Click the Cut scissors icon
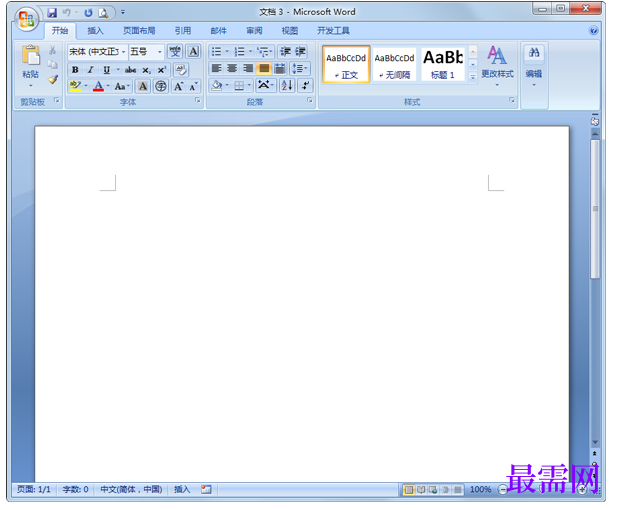This screenshot has width=618, height=510. pyautogui.click(x=52, y=50)
